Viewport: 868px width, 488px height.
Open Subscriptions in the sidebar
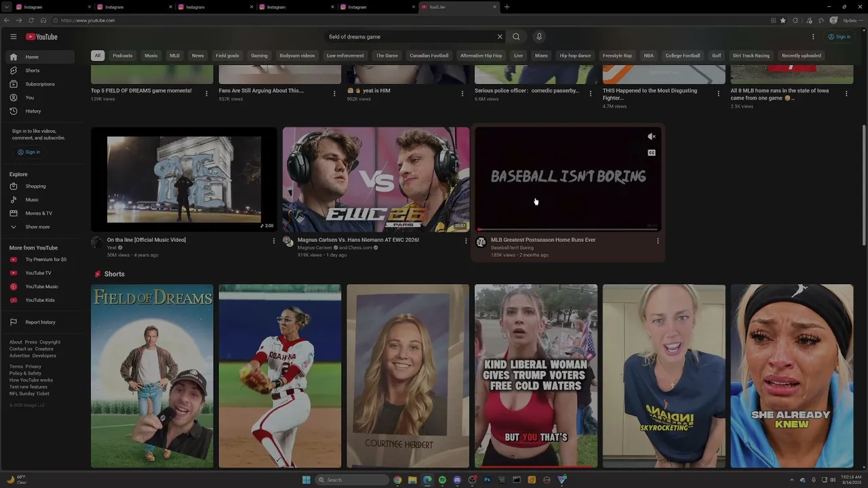pos(40,84)
